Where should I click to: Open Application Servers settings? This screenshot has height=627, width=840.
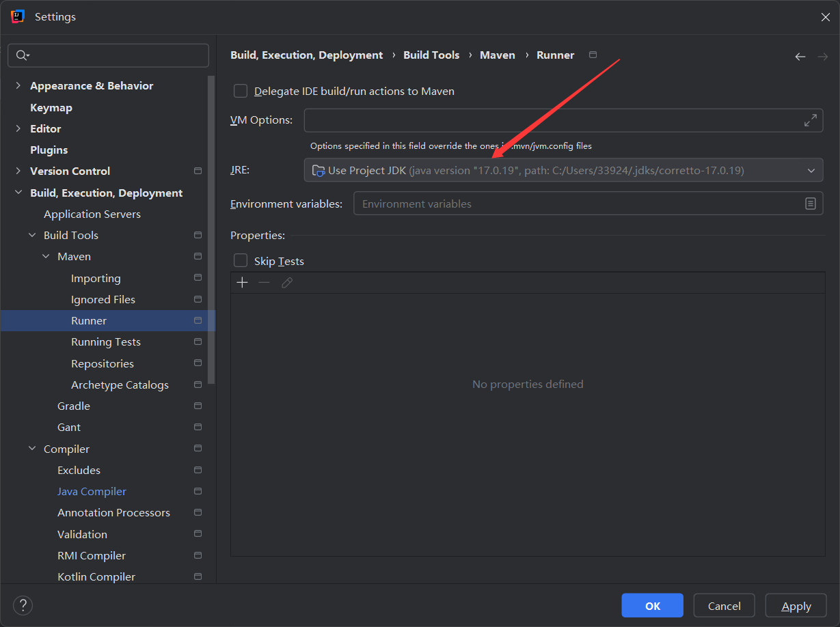pos(92,214)
